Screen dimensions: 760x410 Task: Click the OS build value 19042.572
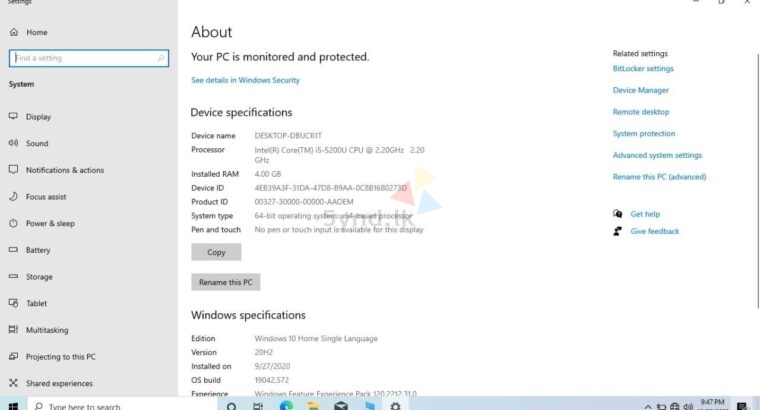tap(271, 380)
